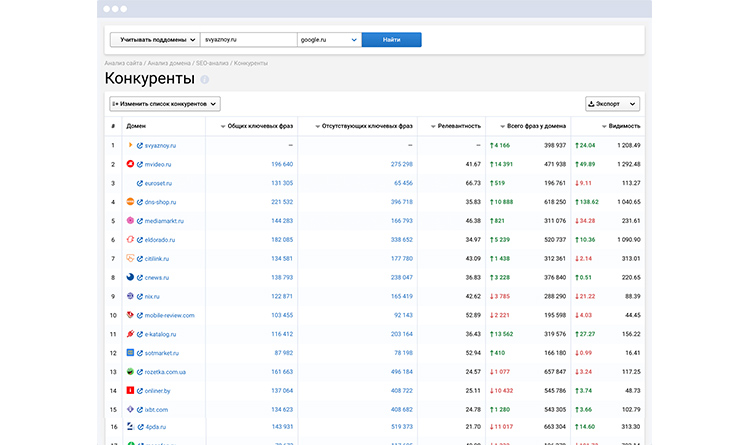Open missing phrases count 275 298
The image size is (750, 445).
pos(402,164)
